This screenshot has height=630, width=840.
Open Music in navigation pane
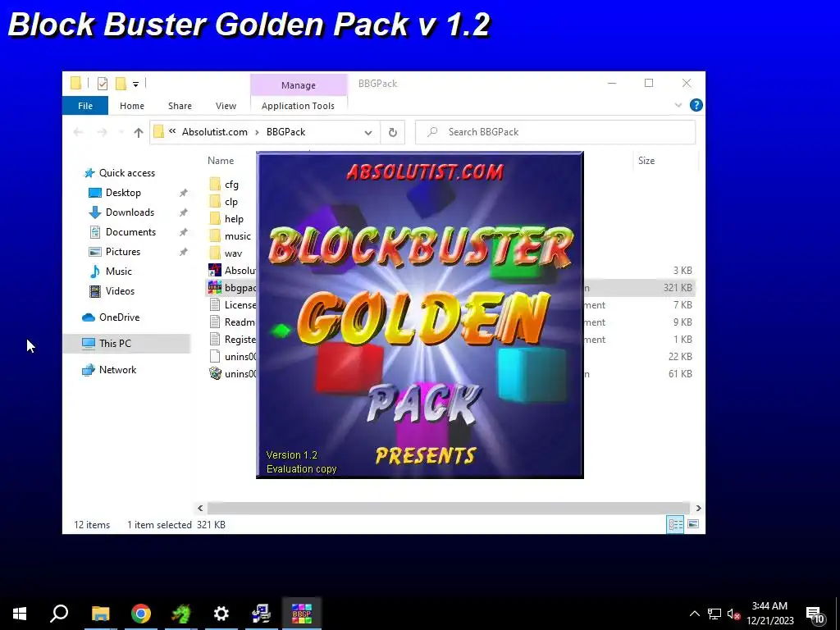[x=118, y=271]
